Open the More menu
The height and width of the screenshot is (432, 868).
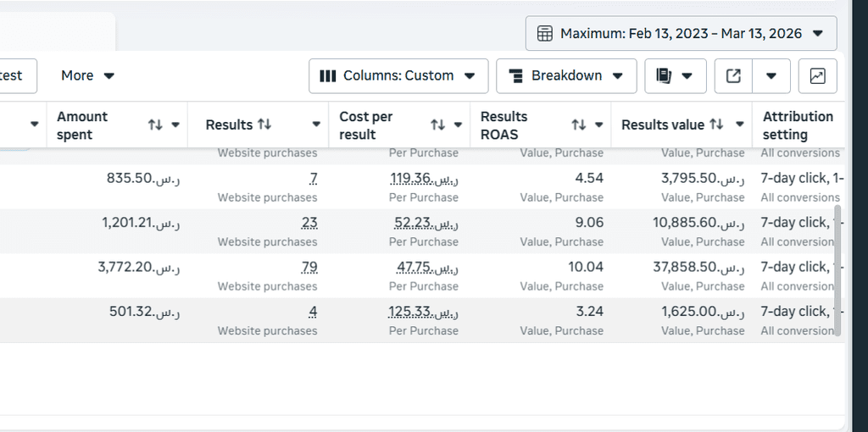(87, 75)
